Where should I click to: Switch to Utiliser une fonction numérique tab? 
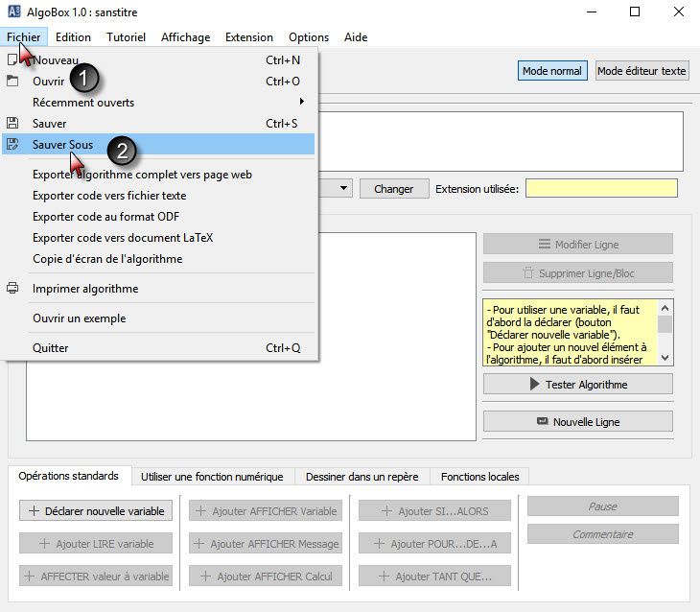212,477
